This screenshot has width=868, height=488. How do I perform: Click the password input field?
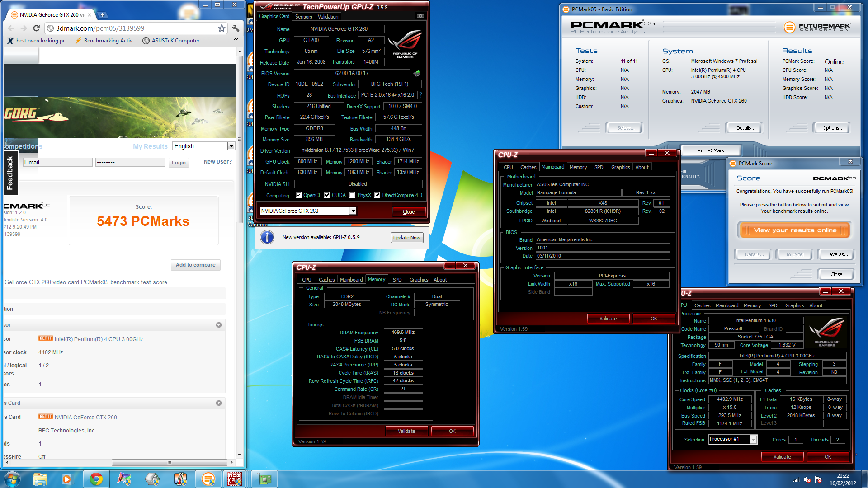[x=130, y=162]
